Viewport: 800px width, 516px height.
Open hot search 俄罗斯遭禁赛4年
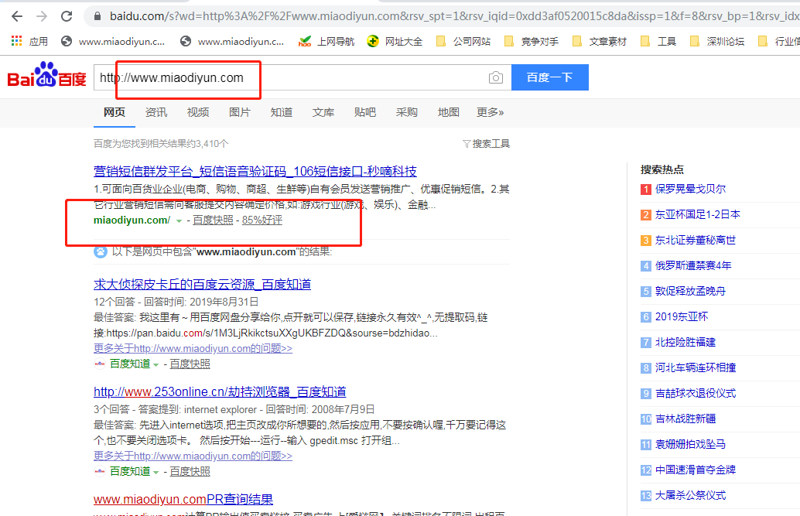click(x=693, y=266)
